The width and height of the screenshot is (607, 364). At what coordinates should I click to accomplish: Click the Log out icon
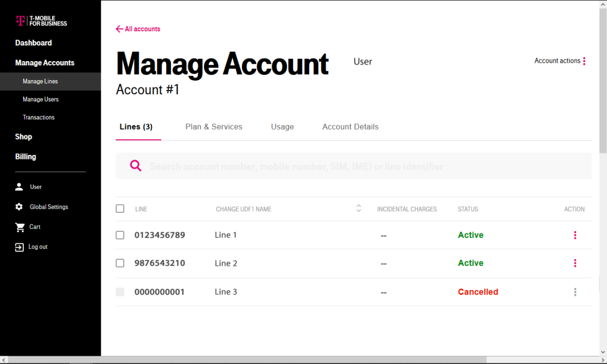(19, 247)
